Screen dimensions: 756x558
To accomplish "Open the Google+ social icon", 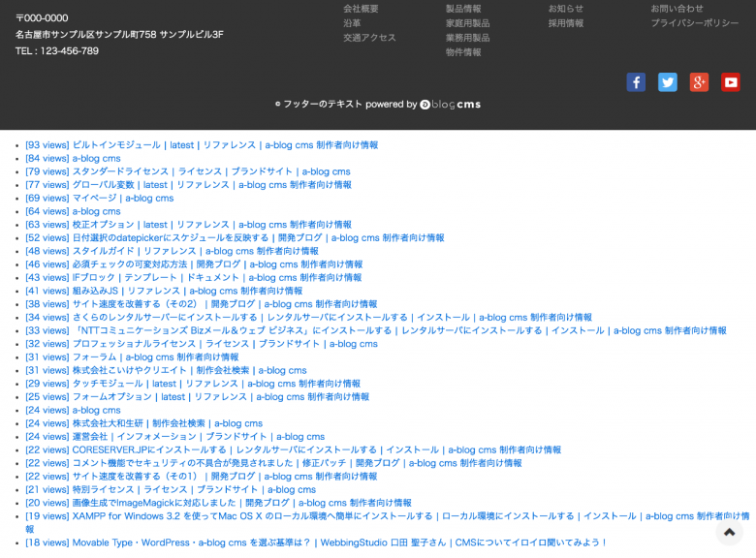I will point(699,82).
